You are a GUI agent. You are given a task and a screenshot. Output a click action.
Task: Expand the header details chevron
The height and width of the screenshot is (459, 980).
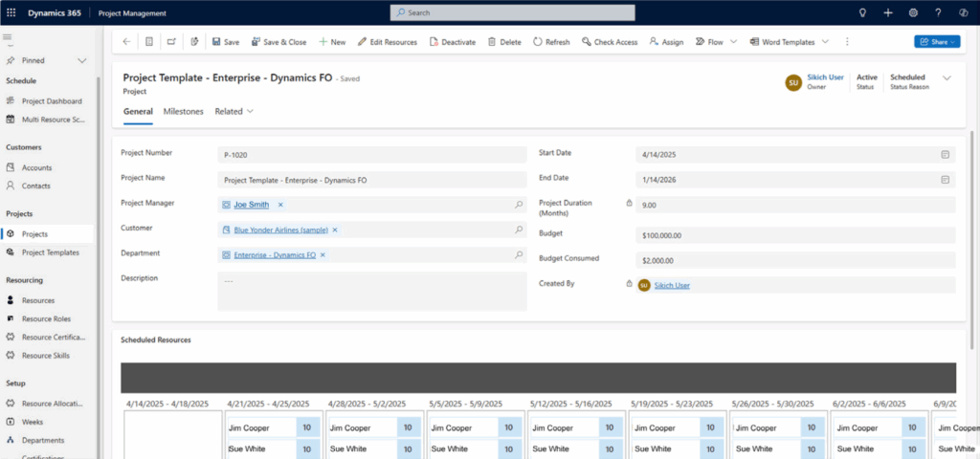pyautogui.click(x=947, y=77)
